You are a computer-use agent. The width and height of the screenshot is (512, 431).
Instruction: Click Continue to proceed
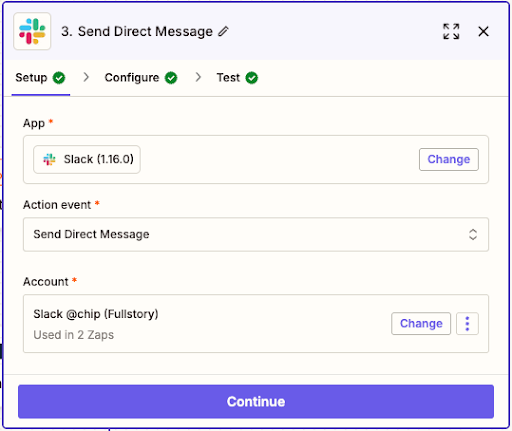pyautogui.click(x=256, y=401)
